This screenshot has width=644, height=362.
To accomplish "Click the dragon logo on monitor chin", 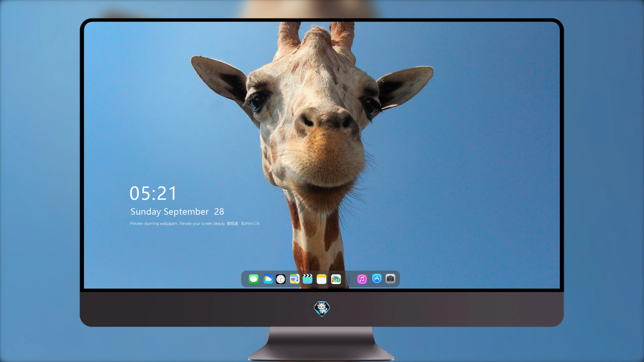I will point(322,309).
